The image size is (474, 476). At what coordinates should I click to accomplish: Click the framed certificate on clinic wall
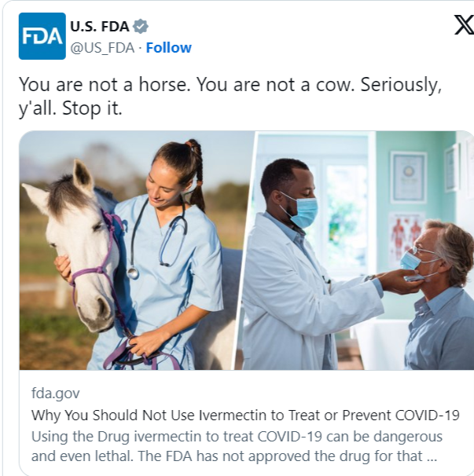(x=409, y=178)
